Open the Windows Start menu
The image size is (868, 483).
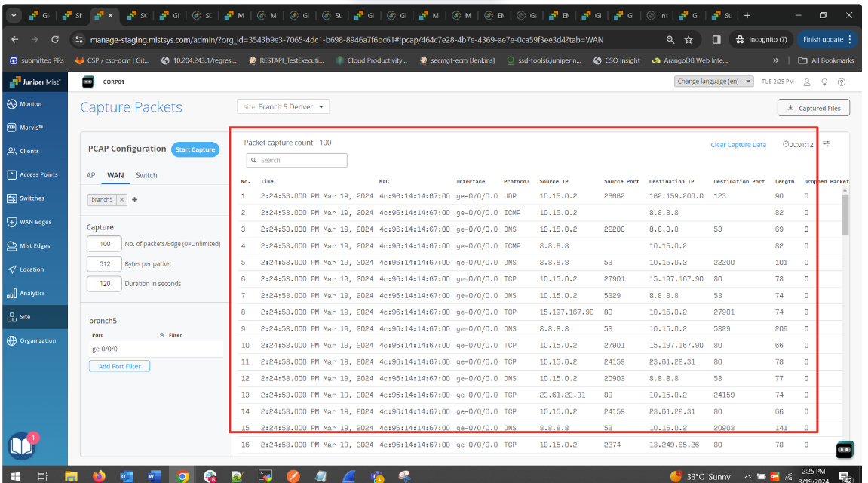(16, 476)
